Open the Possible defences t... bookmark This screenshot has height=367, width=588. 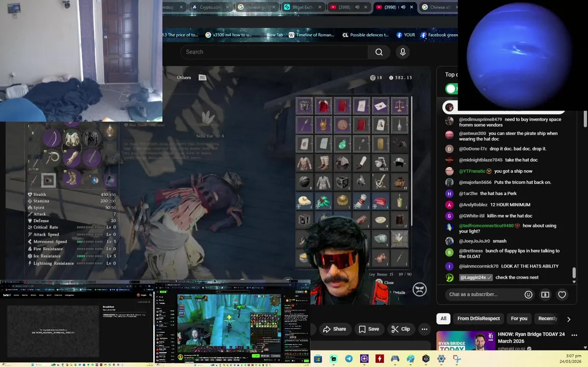click(x=366, y=35)
